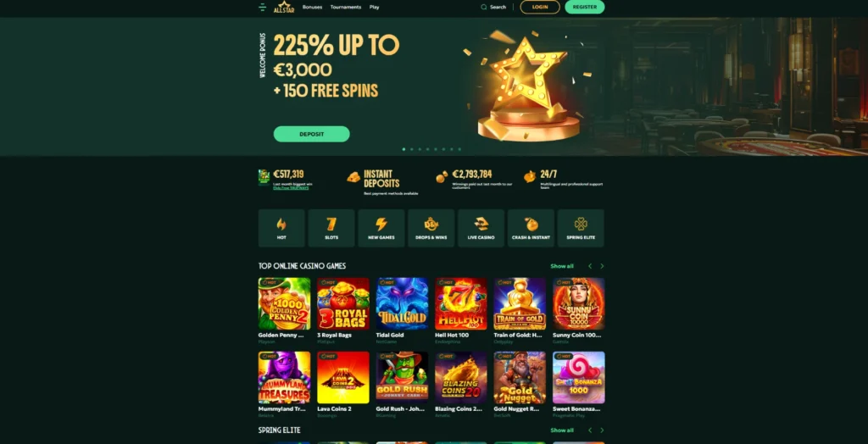
Task: Select the Slots category with the seven icon
Action: tap(331, 228)
